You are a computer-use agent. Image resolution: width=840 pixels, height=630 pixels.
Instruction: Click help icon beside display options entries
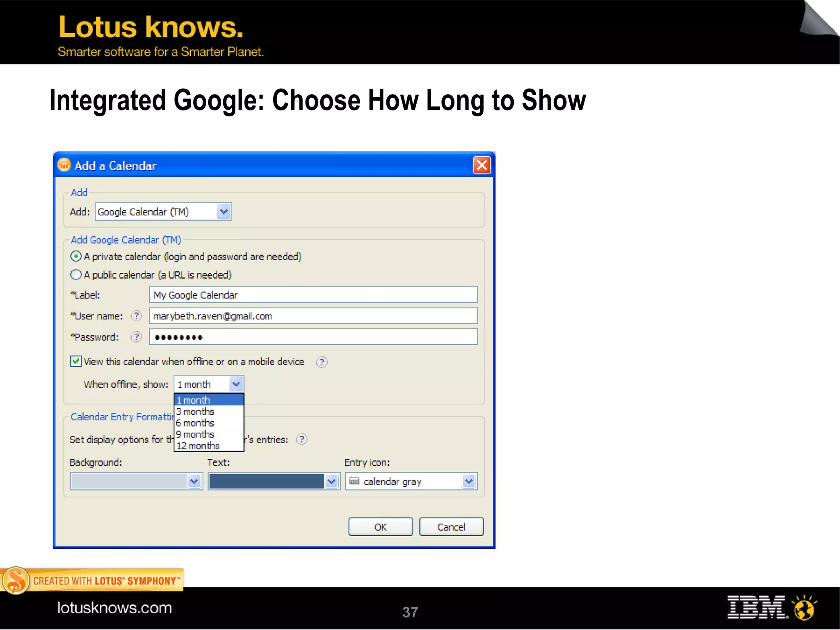[x=302, y=439]
